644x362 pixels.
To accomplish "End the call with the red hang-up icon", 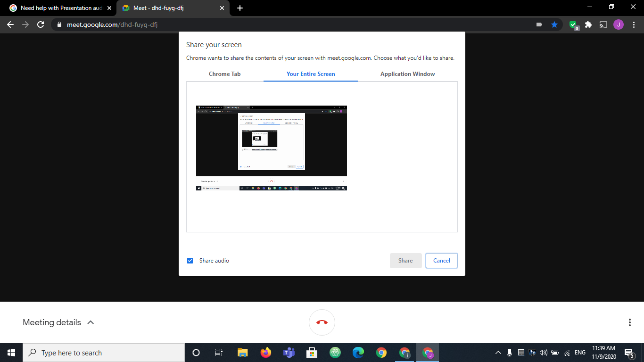I will coord(322,322).
